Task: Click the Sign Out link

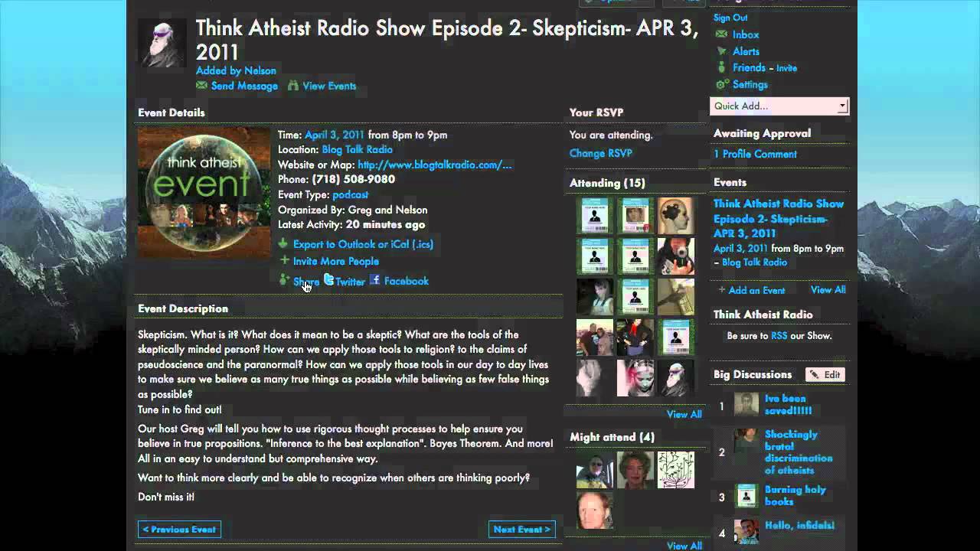Action: tap(730, 18)
